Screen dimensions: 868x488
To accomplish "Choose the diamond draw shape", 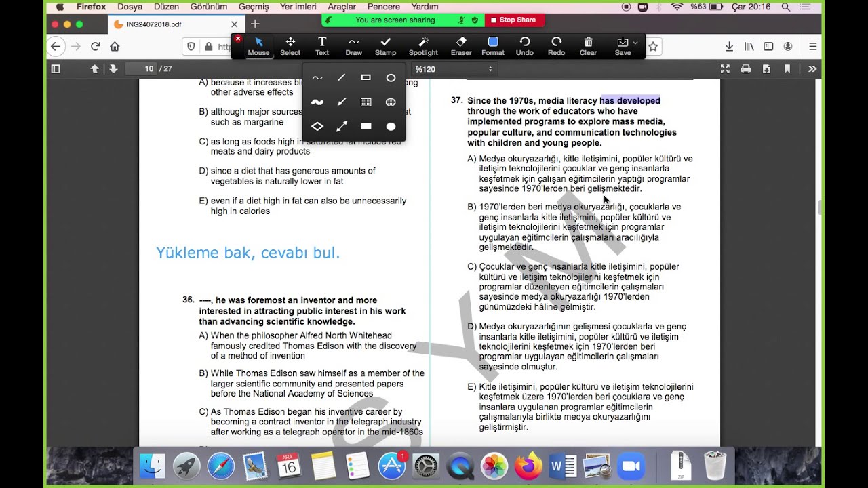I will [x=317, y=126].
